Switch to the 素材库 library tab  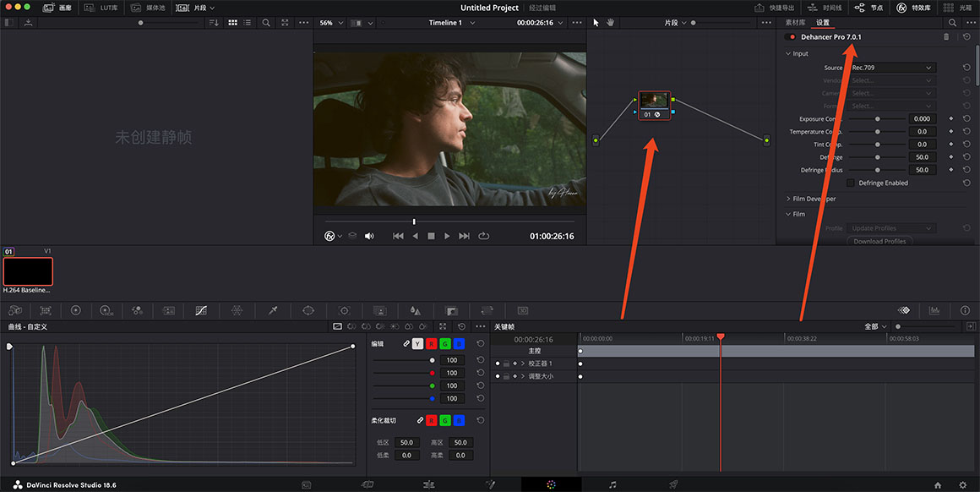tap(795, 23)
